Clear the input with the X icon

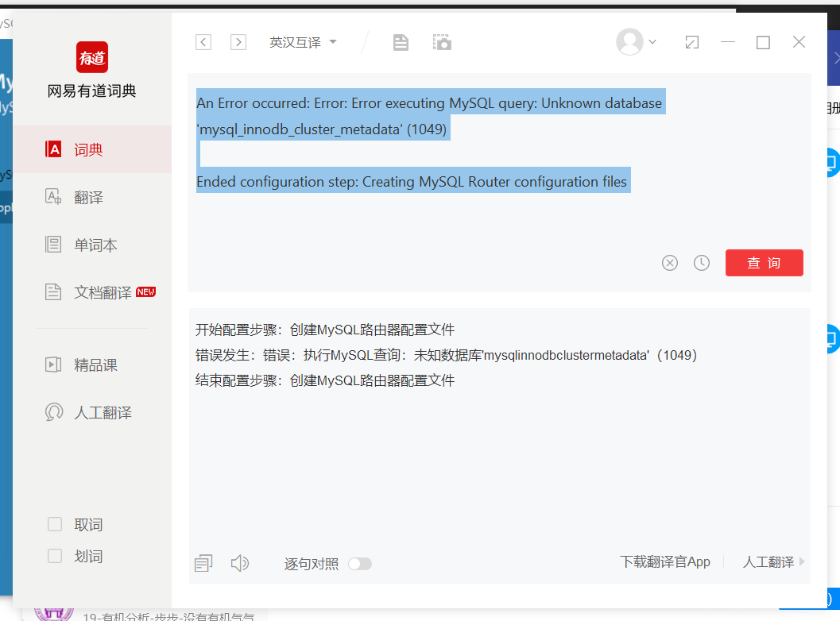[x=670, y=263]
